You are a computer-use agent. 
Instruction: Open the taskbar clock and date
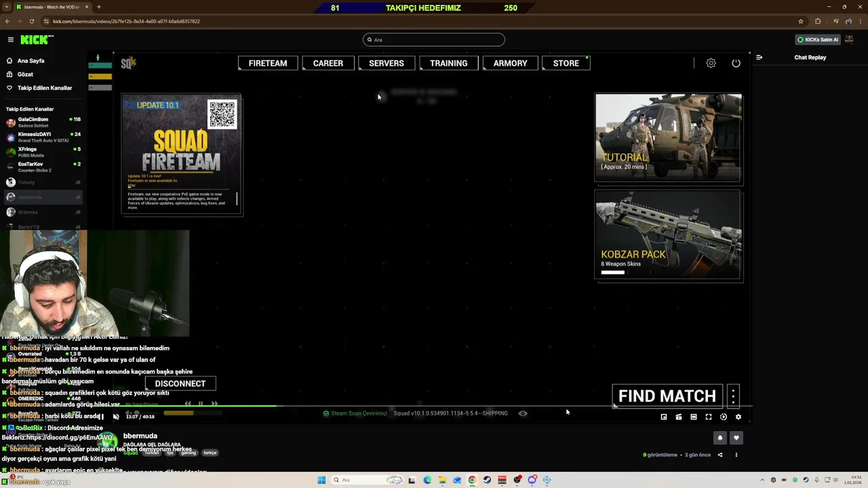tap(852, 480)
